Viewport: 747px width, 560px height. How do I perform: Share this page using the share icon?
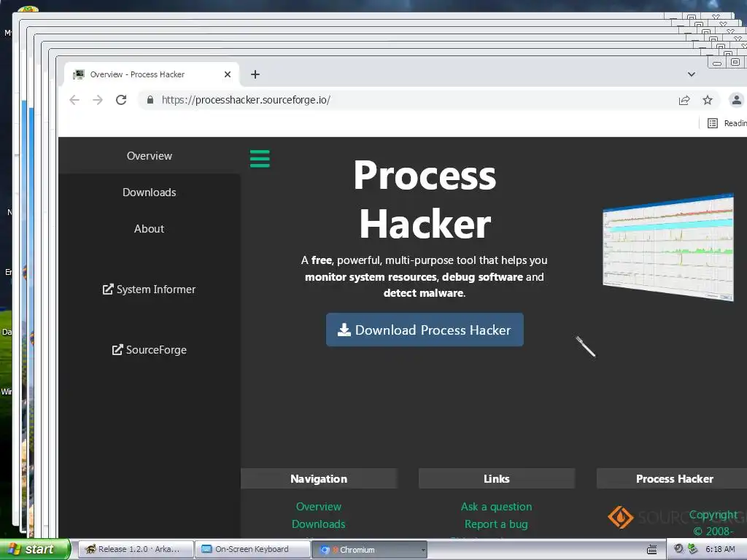click(x=684, y=100)
